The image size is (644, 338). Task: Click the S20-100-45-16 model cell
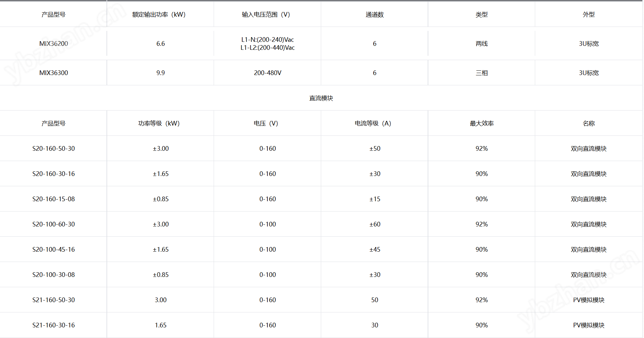53,249
